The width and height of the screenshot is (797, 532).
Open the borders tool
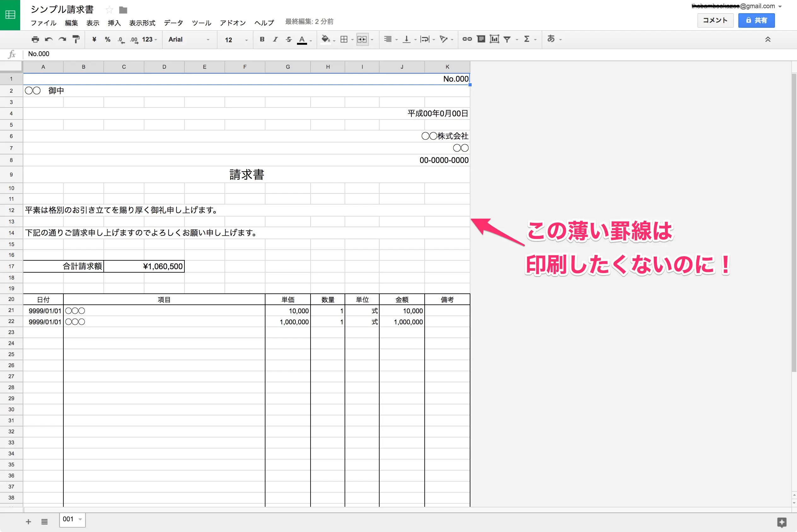(x=344, y=39)
